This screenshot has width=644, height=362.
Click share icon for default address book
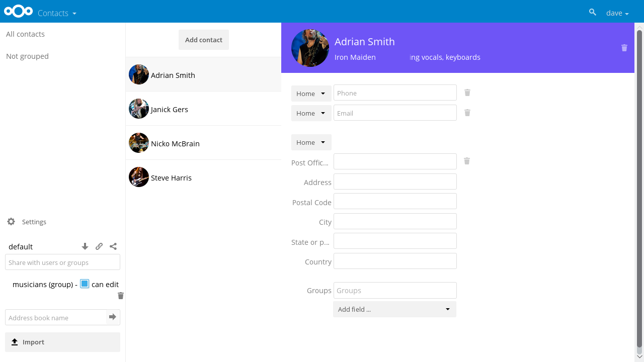pyautogui.click(x=113, y=246)
